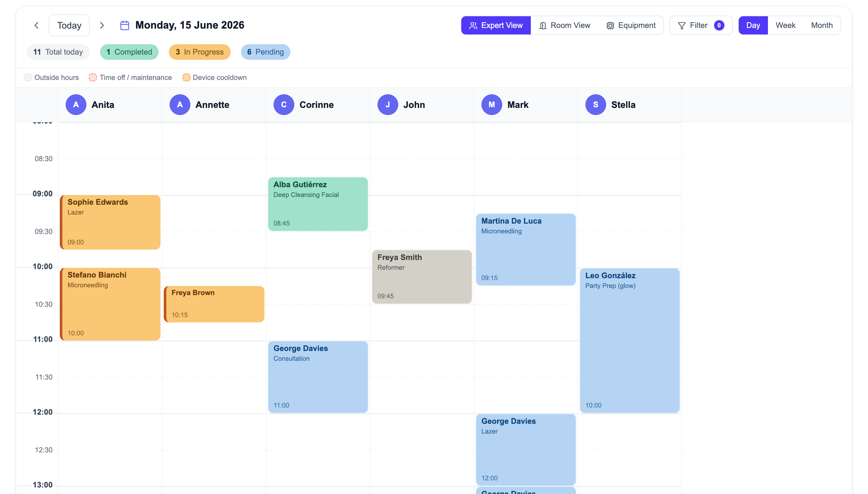Click the Today button
868x494 pixels.
(69, 25)
